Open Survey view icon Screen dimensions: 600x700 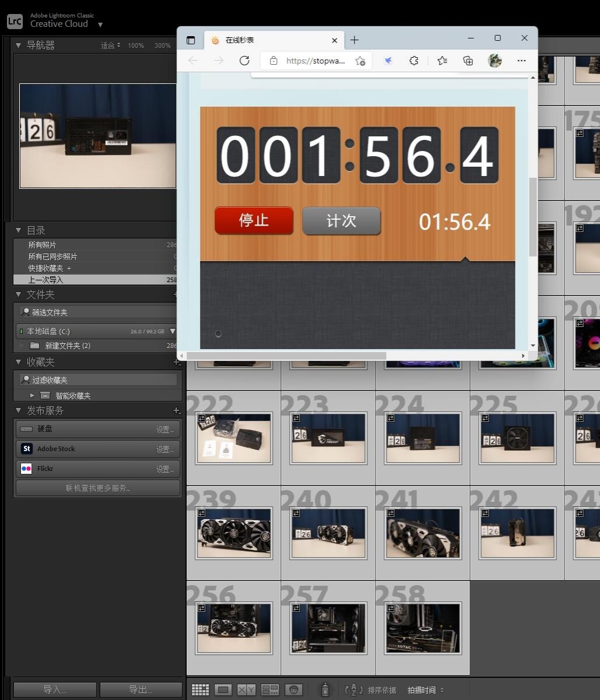pos(270,690)
